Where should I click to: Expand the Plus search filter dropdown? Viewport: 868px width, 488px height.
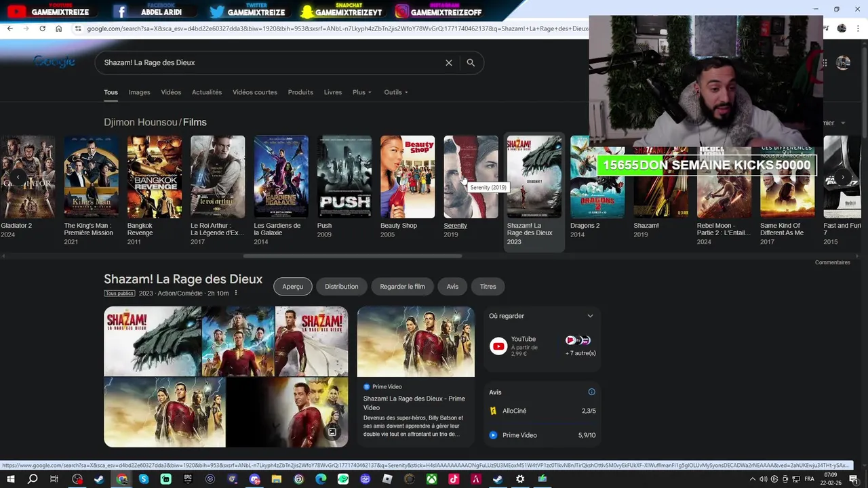362,92
